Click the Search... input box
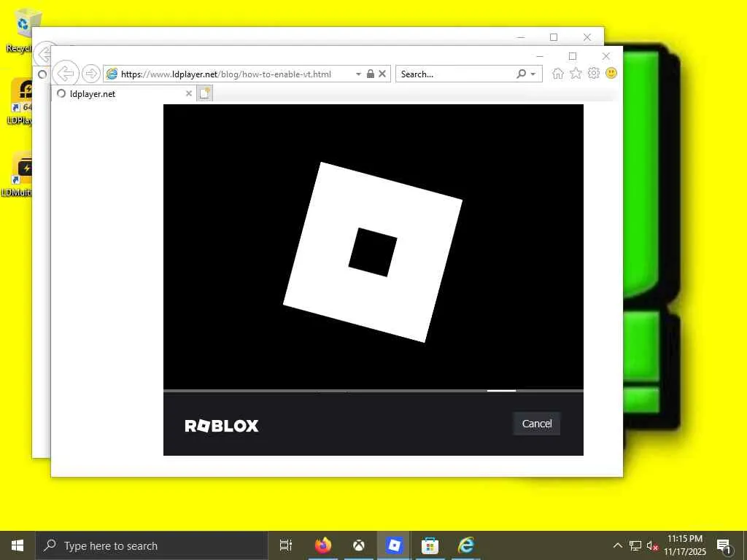Viewport: 747px width, 560px height. (x=455, y=74)
